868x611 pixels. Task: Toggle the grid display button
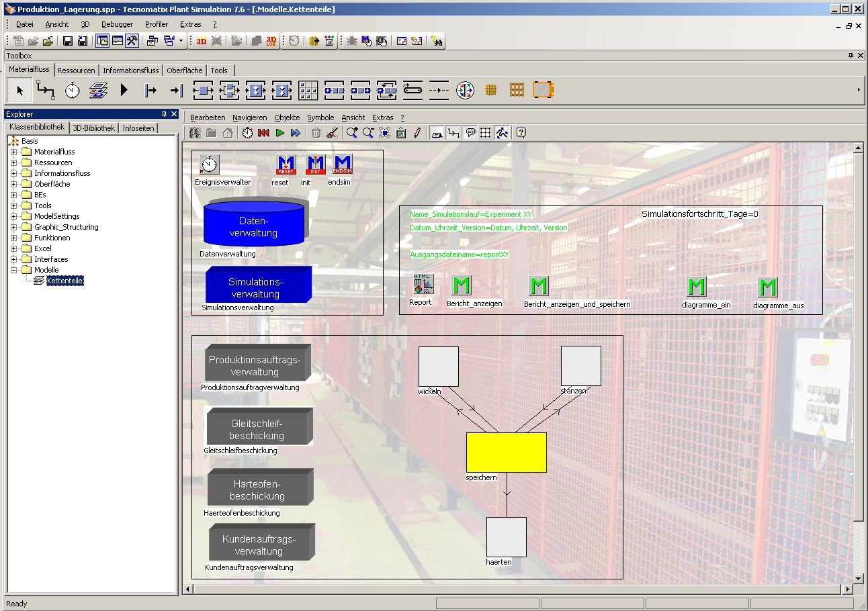pyautogui.click(x=486, y=133)
